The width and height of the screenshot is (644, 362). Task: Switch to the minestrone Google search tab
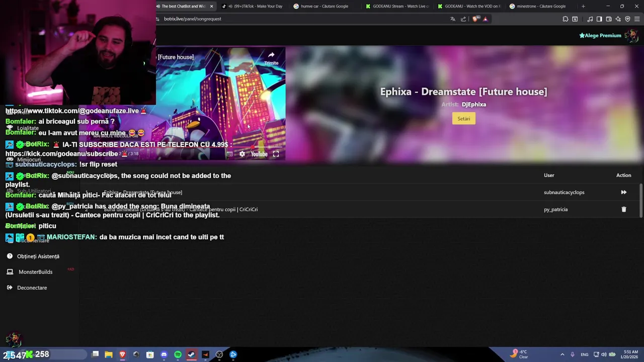541,6
